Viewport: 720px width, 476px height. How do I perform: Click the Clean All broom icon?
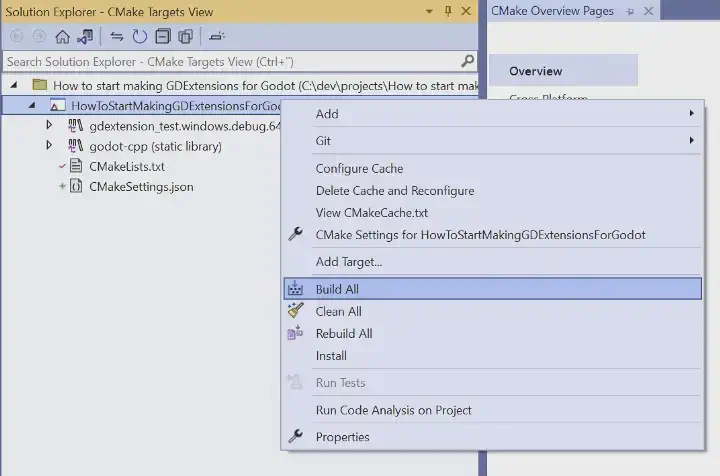tap(295, 311)
